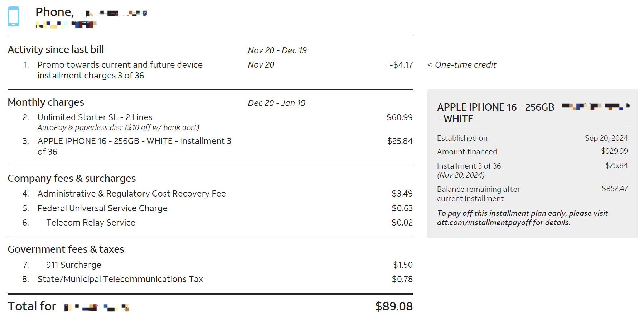Click 'Government fees & taxes' heading
The image size is (644, 320).
66,249
